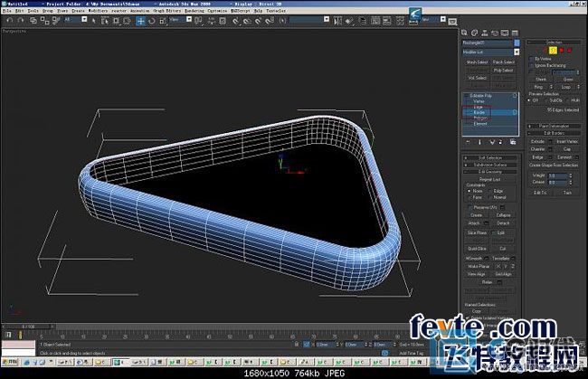This screenshot has width=588, height=379.
Task: Set Constraints to None radio
Action: (x=469, y=191)
